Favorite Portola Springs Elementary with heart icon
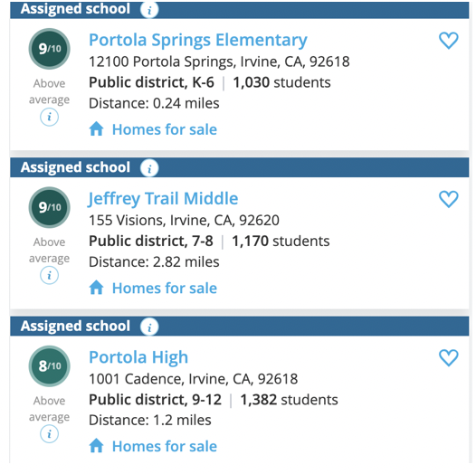Screen dimensions: 476x474 click(x=448, y=41)
